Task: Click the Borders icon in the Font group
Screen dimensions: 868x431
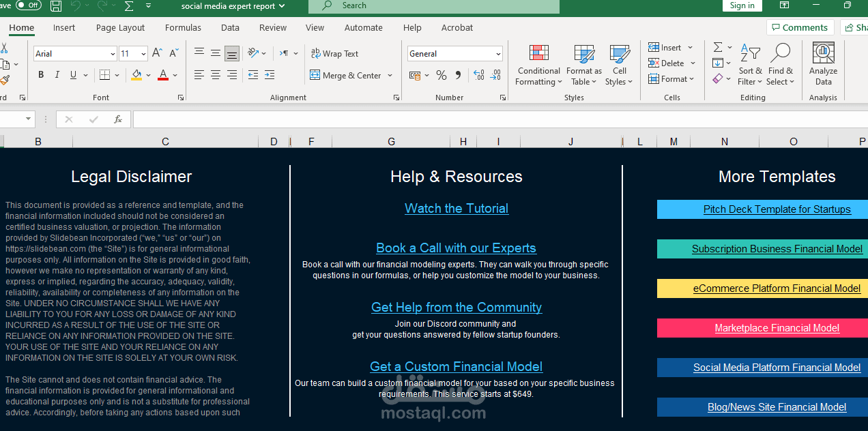Action: point(104,75)
